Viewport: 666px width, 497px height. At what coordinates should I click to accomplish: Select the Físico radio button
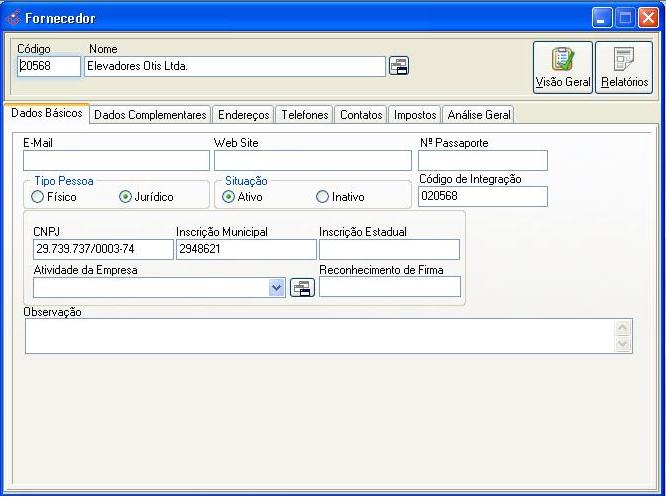tap(41, 197)
